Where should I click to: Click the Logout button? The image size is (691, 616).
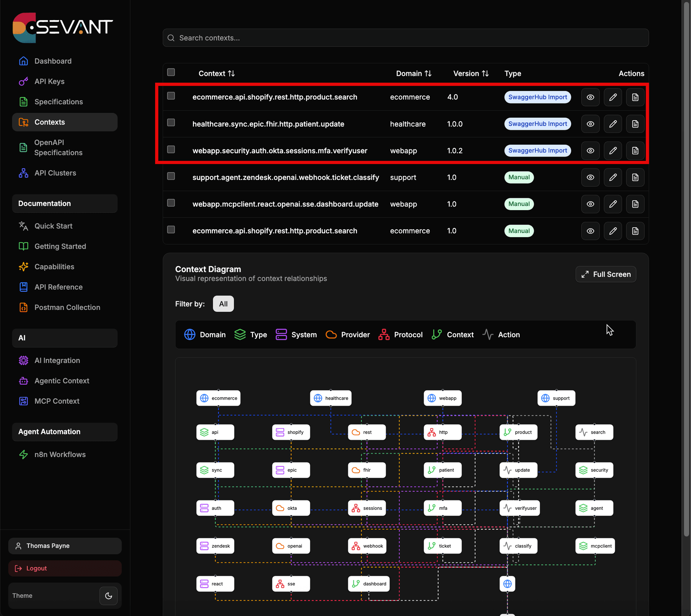pyautogui.click(x=65, y=568)
